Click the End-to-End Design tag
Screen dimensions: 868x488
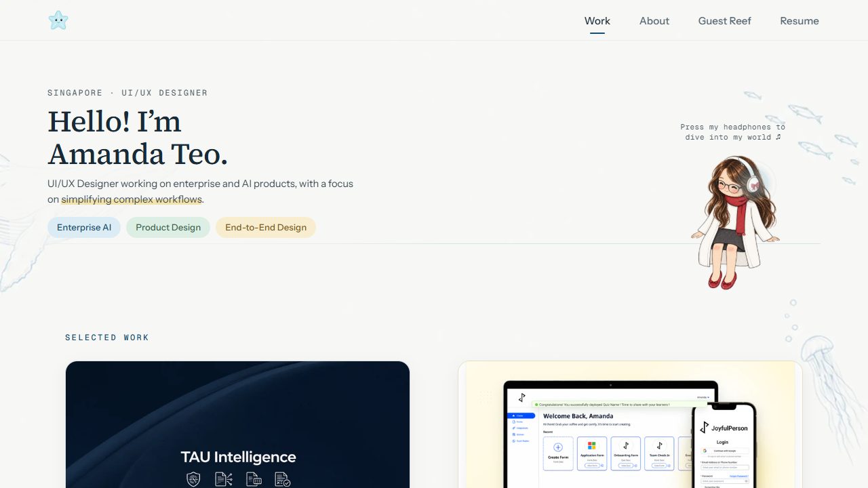tap(266, 228)
